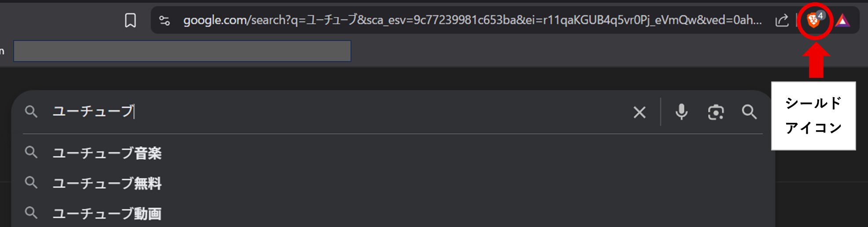Open the Brave Shields lion icon
The image size is (868, 227).
tap(814, 20)
